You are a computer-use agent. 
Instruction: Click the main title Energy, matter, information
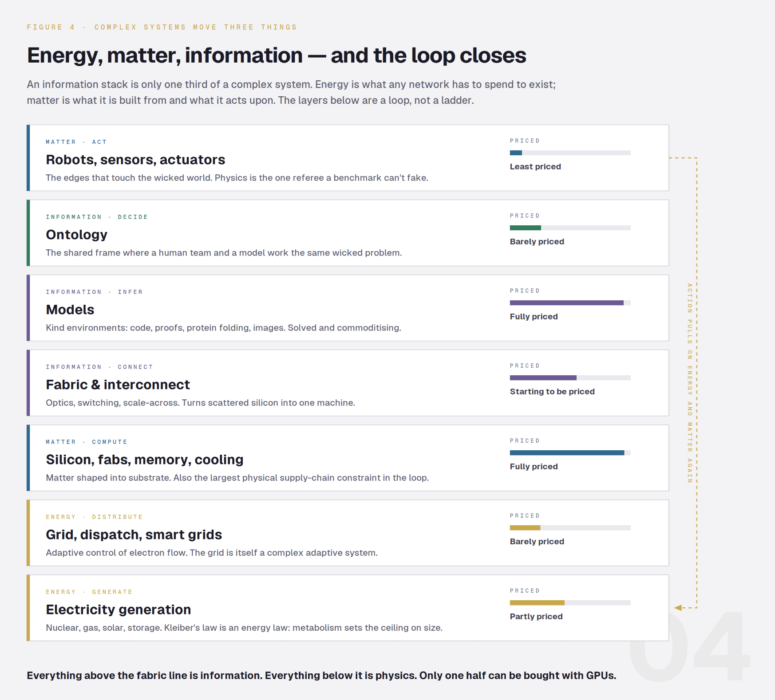[x=277, y=55]
